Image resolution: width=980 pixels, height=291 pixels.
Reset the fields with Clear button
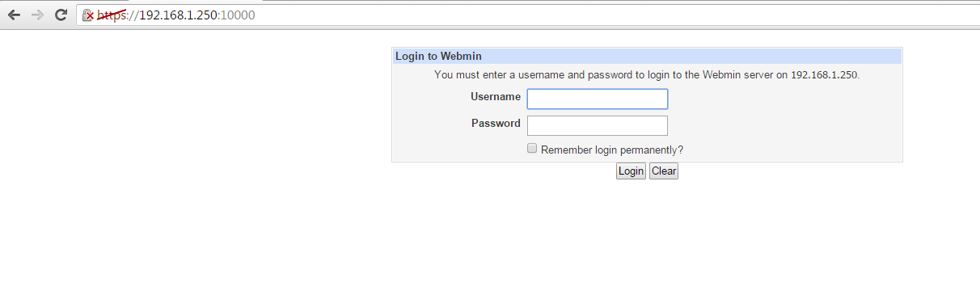664,171
